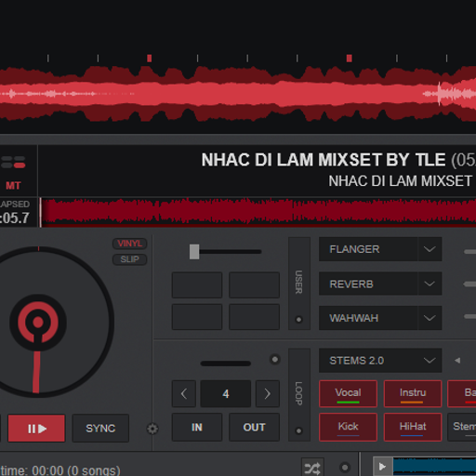Toggle the Kick stem pad
This screenshot has height=476, width=476.
pyautogui.click(x=348, y=427)
